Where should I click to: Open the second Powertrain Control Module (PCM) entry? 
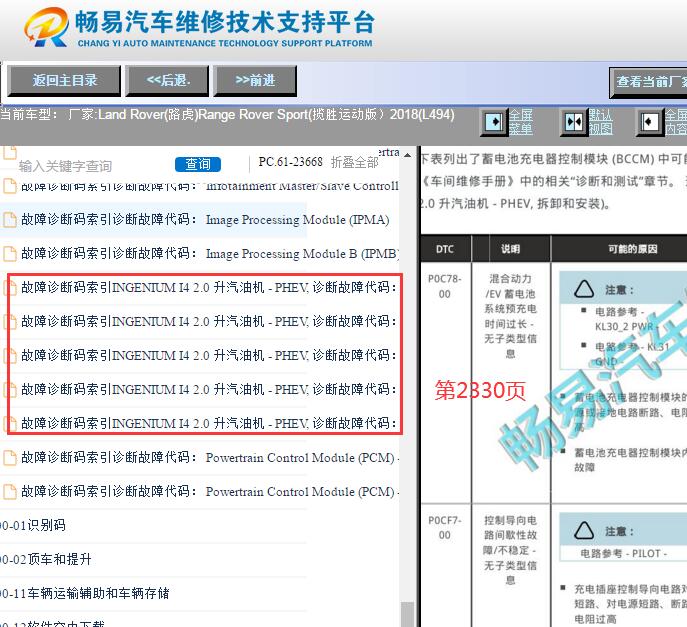click(x=209, y=491)
